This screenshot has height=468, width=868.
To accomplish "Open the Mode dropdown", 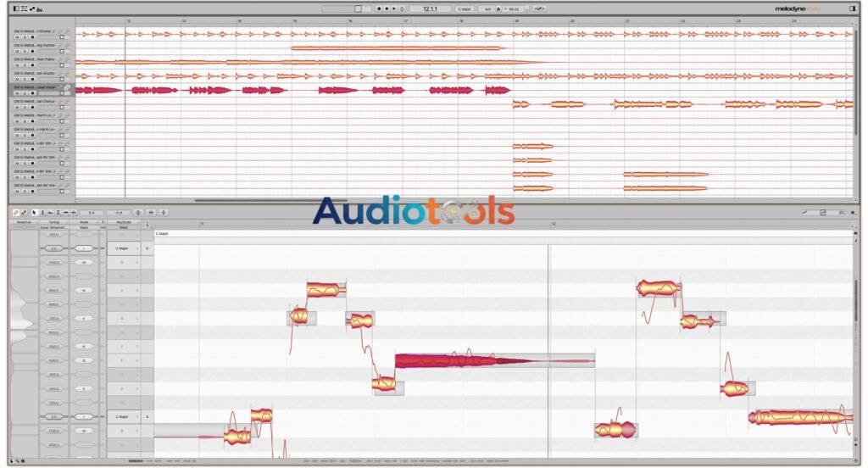I will pyautogui.click(x=84, y=222).
